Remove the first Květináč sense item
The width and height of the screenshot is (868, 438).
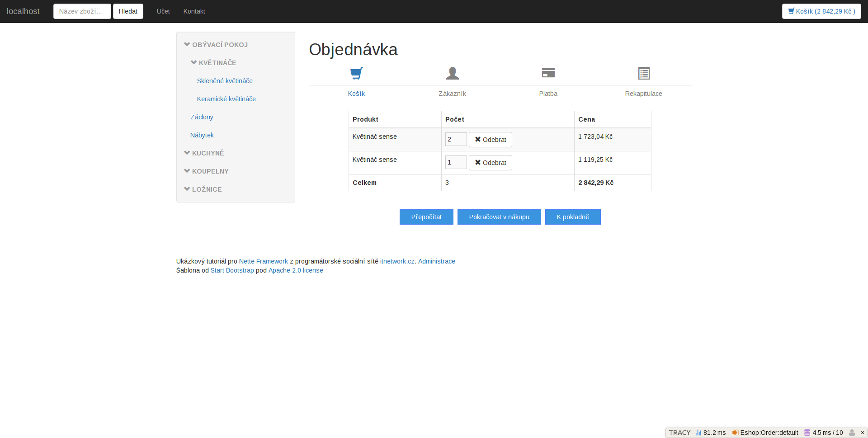pyautogui.click(x=490, y=140)
